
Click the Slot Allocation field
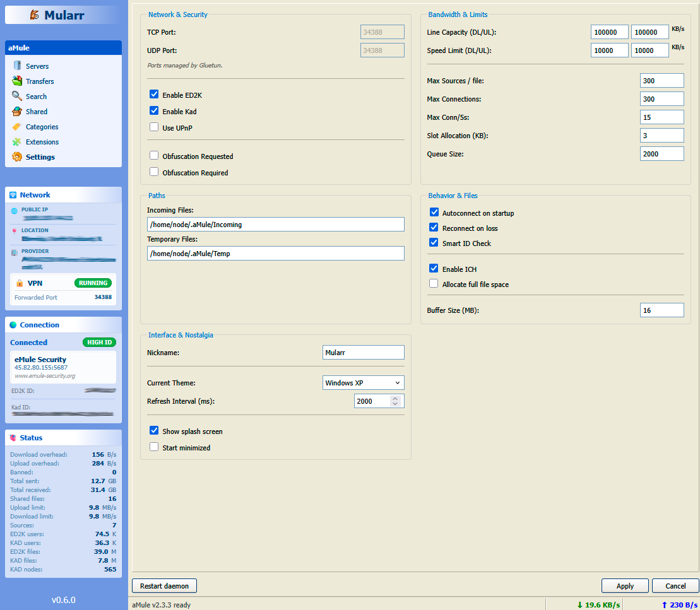coord(661,136)
